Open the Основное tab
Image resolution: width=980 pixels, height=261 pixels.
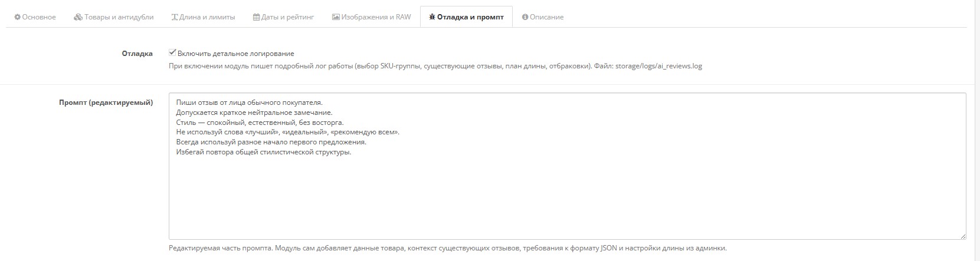[x=39, y=17]
